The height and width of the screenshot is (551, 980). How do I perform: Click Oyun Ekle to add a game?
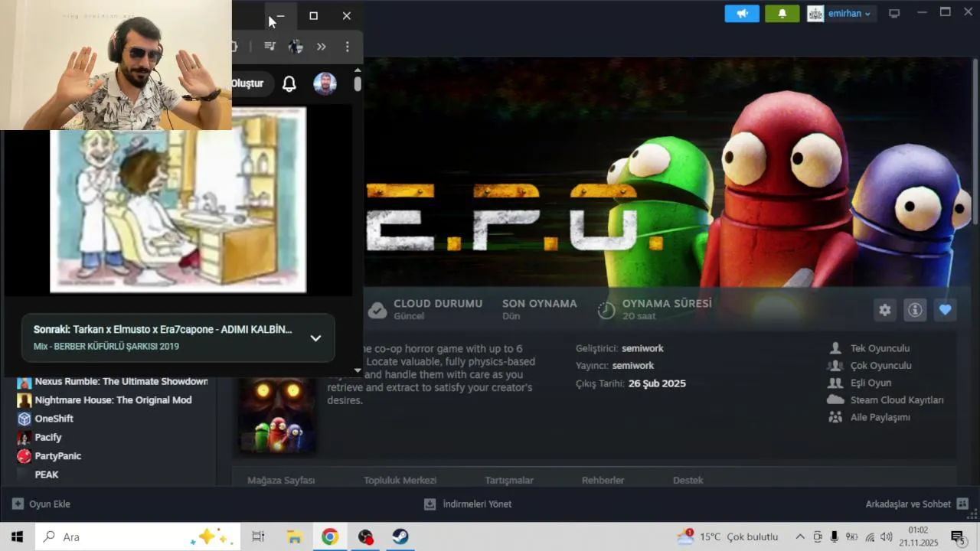click(41, 504)
